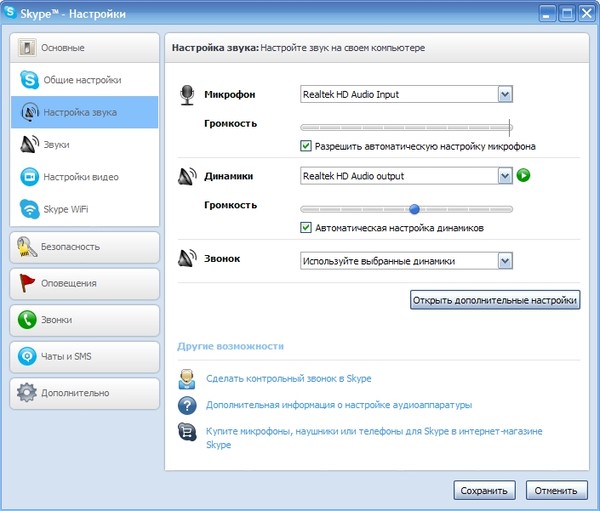600x511 pixels.
Task: Click the Skype logo beside Общие настройки
Action: [x=29, y=80]
